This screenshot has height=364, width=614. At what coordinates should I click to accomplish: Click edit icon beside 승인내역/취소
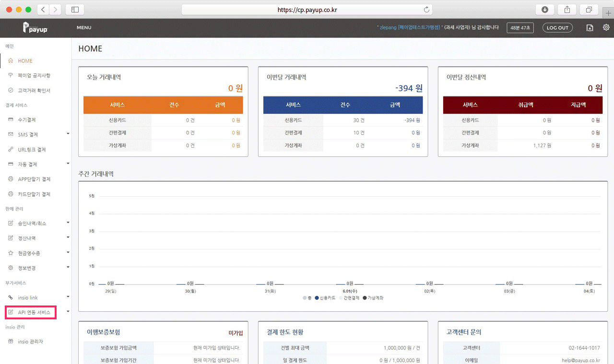point(11,223)
